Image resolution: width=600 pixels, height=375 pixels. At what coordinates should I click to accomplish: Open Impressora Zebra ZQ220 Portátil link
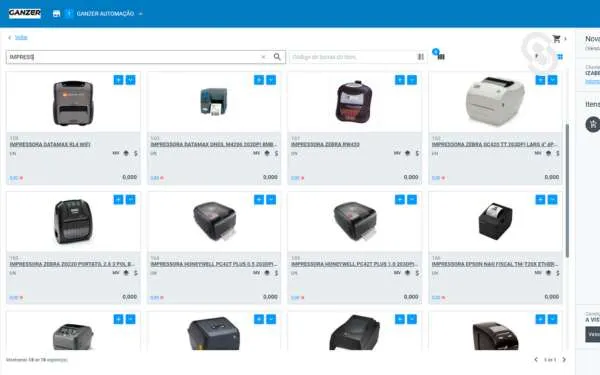click(x=73, y=264)
